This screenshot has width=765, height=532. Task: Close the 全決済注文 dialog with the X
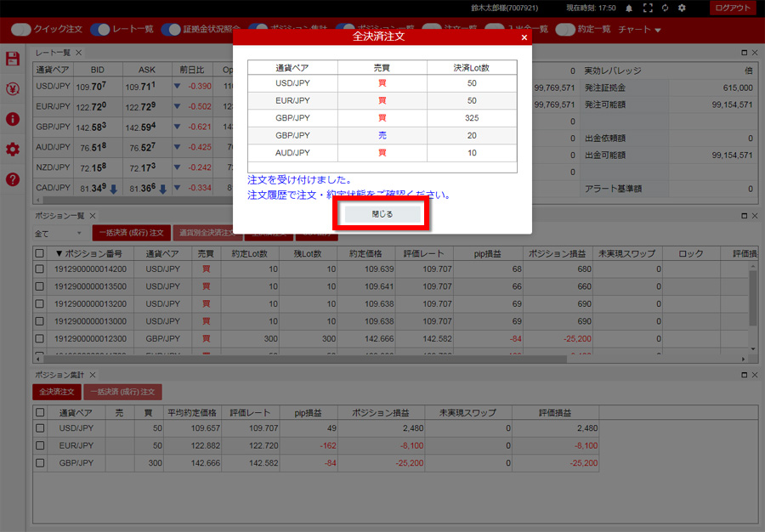(x=524, y=37)
